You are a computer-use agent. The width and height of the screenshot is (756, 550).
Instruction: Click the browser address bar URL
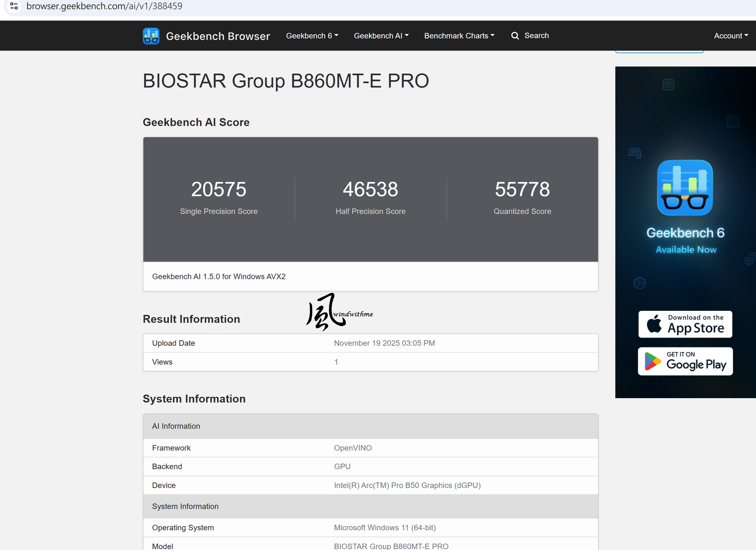(x=104, y=6)
